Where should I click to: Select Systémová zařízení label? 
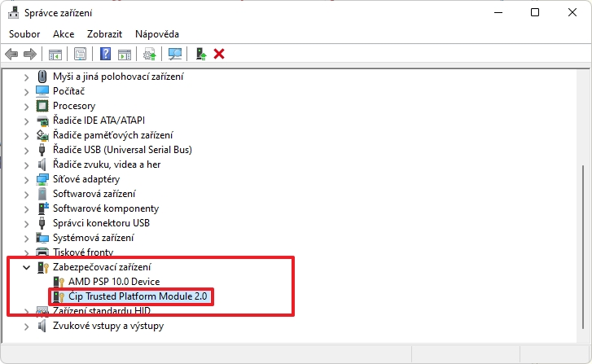pyautogui.click(x=94, y=238)
